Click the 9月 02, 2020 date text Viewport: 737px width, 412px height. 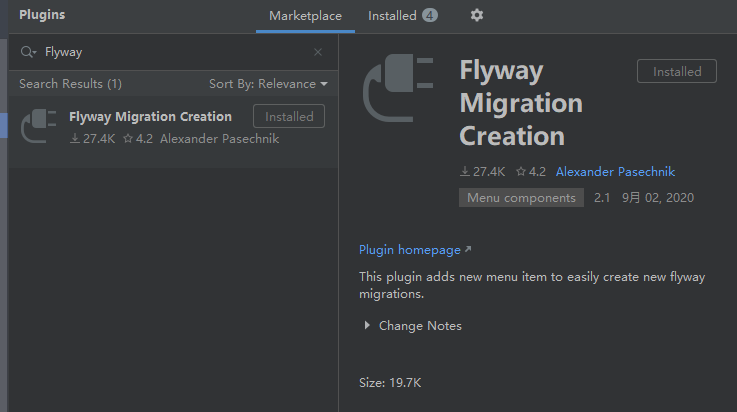[x=658, y=198]
